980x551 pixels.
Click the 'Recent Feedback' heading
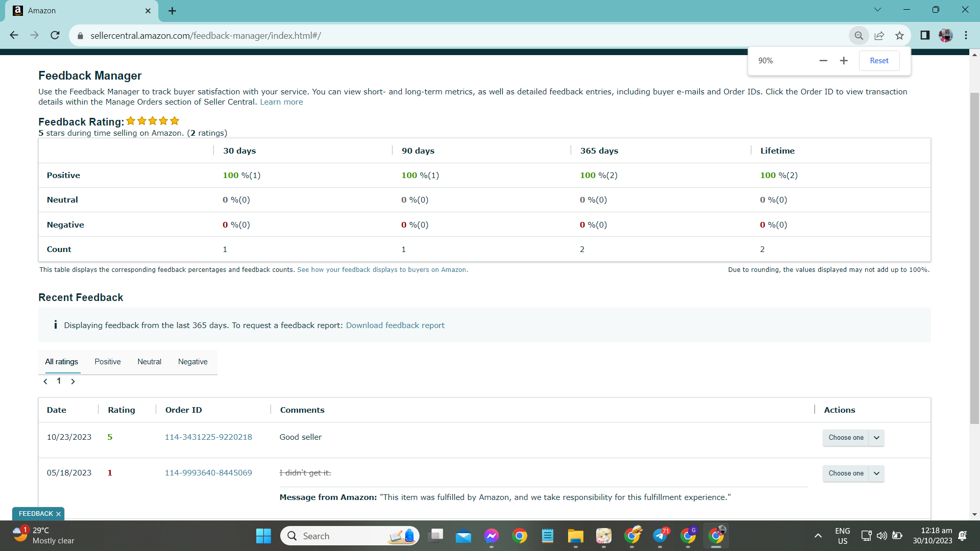point(81,297)
